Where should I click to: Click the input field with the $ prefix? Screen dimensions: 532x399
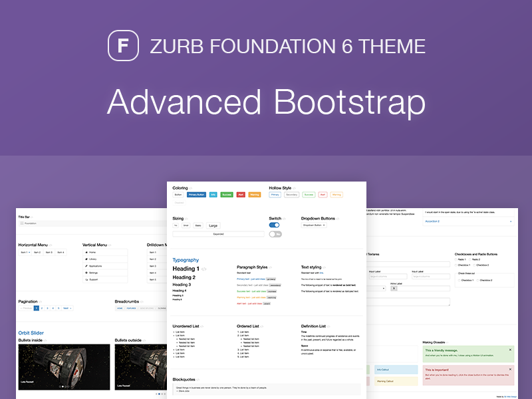click(x=424, y=289)
